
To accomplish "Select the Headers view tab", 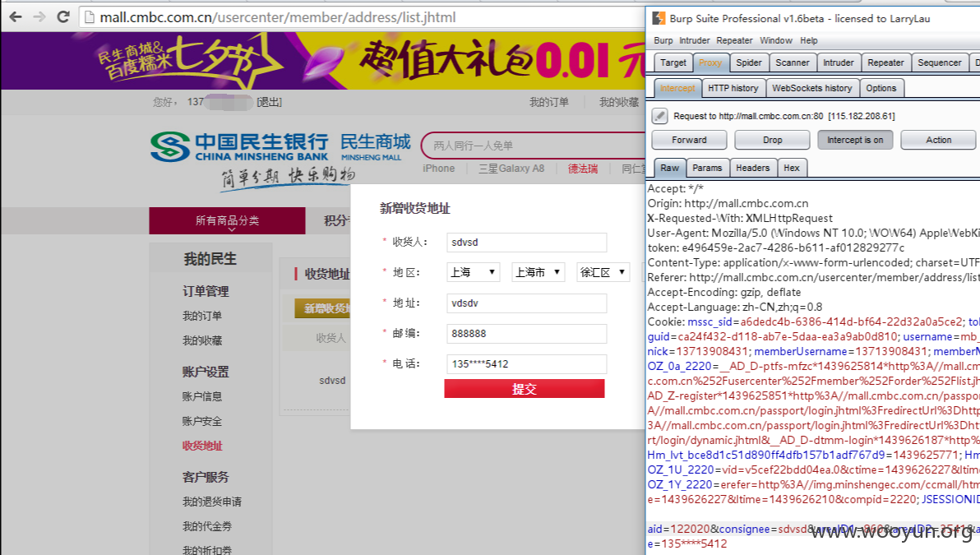I will click(752, 168).
